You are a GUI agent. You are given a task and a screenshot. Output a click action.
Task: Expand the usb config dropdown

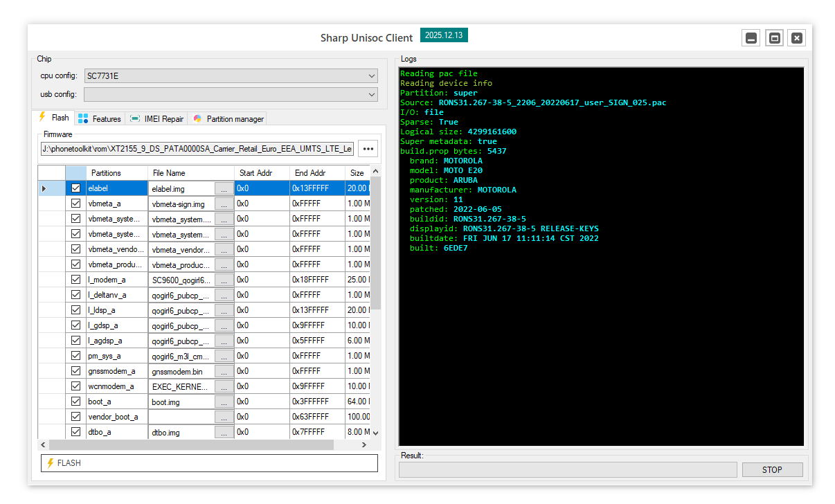231,94
